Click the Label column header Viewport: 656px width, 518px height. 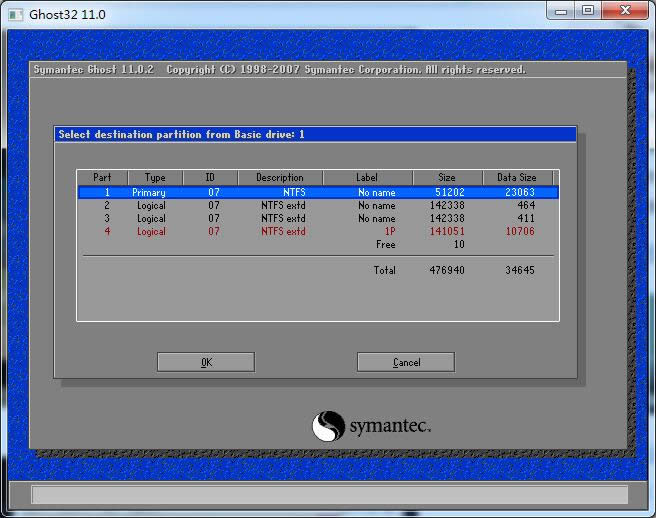[367, 178]
